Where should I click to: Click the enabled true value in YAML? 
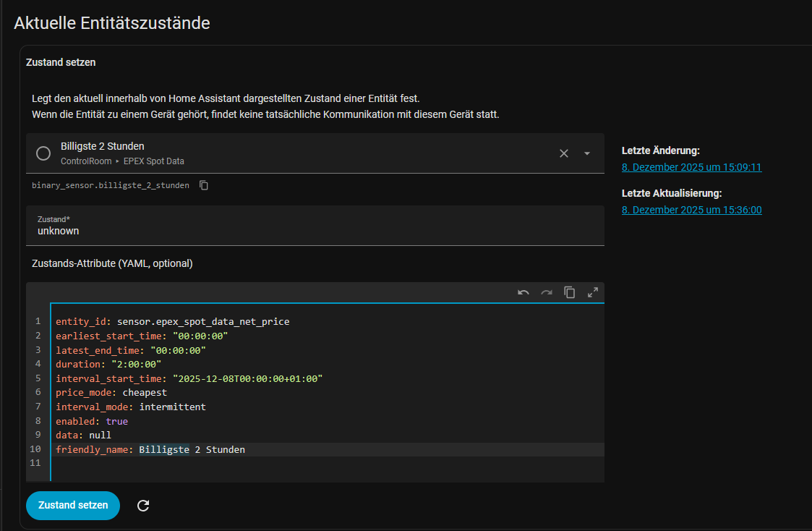(x=116, y=421)
